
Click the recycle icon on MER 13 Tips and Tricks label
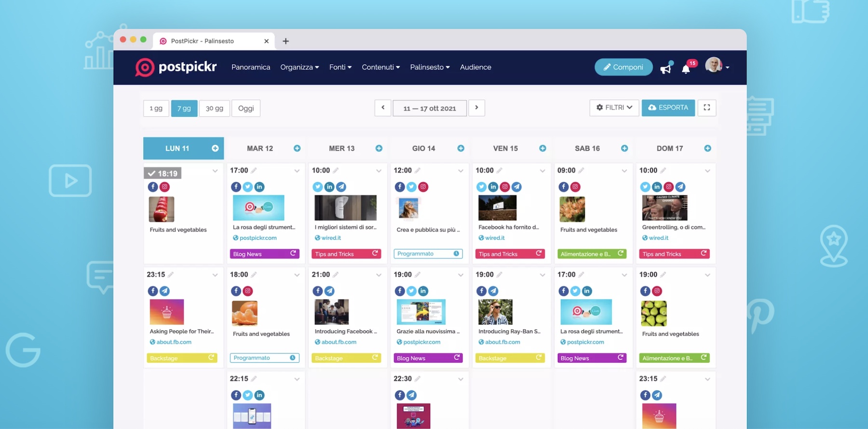pyautogui.click(x=375, y=253)
